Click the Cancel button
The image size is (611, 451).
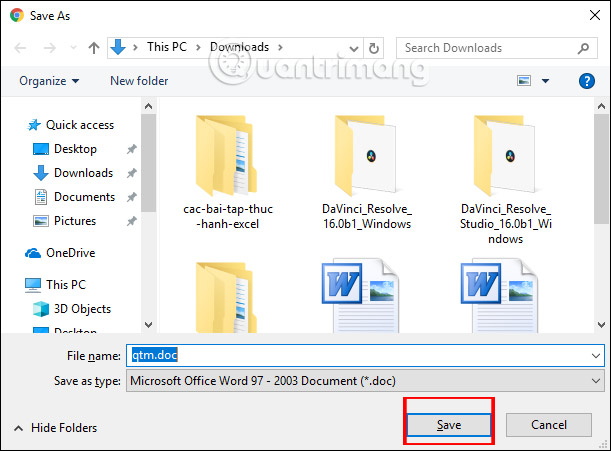(x=549, y=425)
